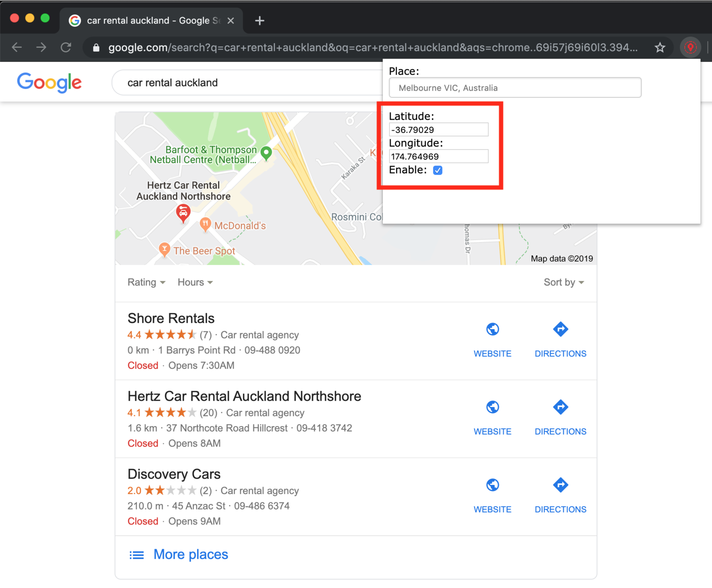Click the WEBSITE label for Shore Rentals
Screen dimensions: 712x588
[493, 354]
